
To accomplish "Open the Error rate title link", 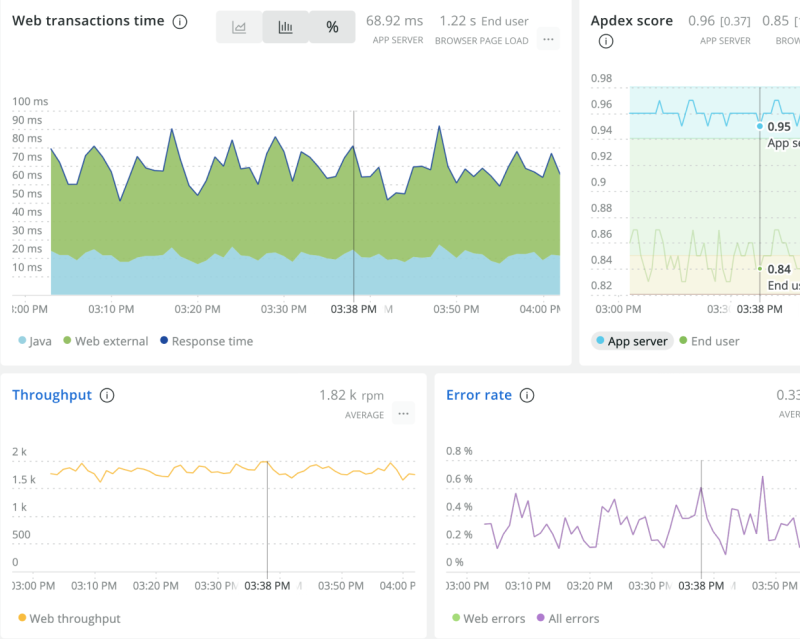I will [x=479, y=395].
